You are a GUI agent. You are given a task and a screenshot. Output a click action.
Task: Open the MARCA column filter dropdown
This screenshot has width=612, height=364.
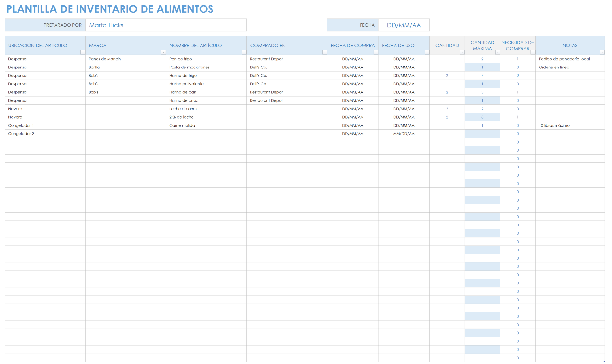pos(163,52)
